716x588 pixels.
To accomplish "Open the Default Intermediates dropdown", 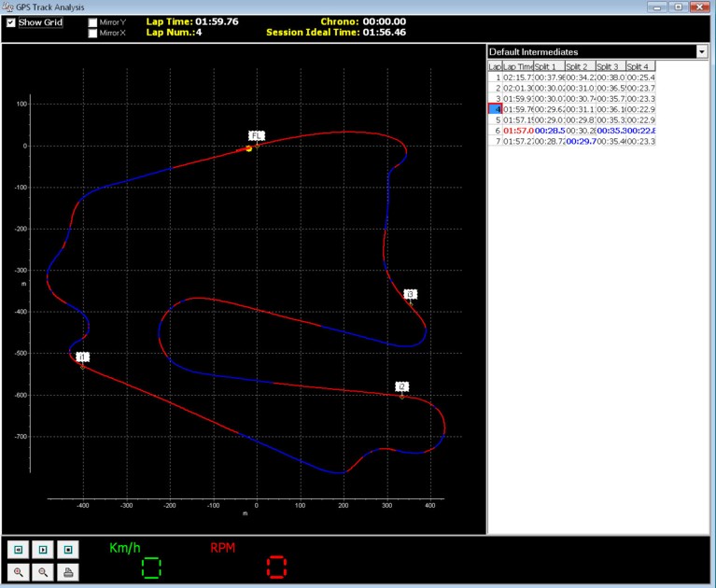I will pos(702,52).
